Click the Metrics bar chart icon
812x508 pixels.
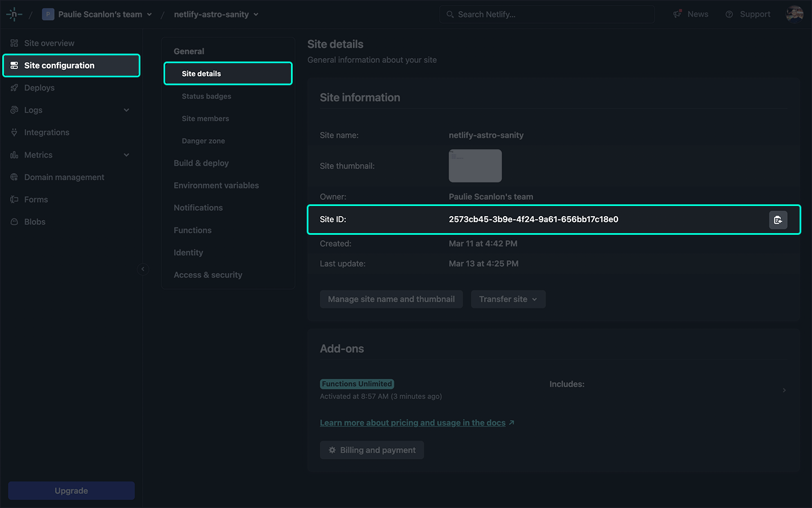point(14,155)
